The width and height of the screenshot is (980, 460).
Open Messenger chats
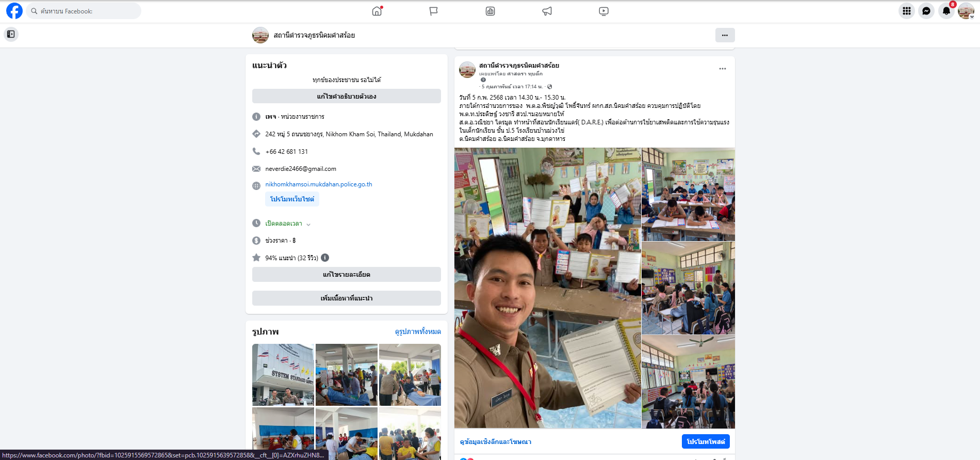coord(926,11)
